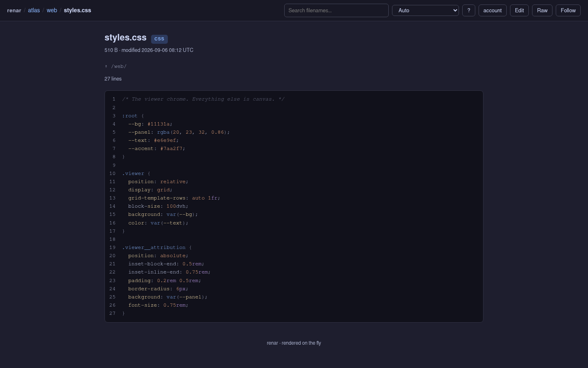Select line number 27 in the gutter
This screenshot has height=368, width=588.
pyautogui.click(x=112, y=313)
